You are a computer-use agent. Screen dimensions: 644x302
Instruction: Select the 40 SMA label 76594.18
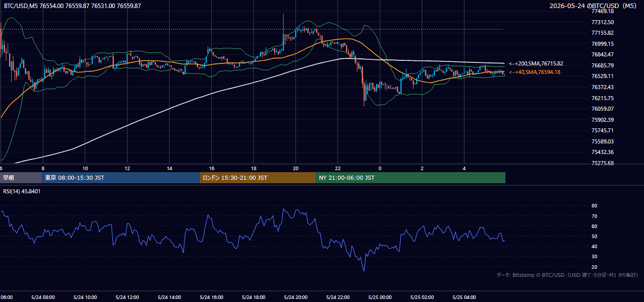click(x=534, y=72)
